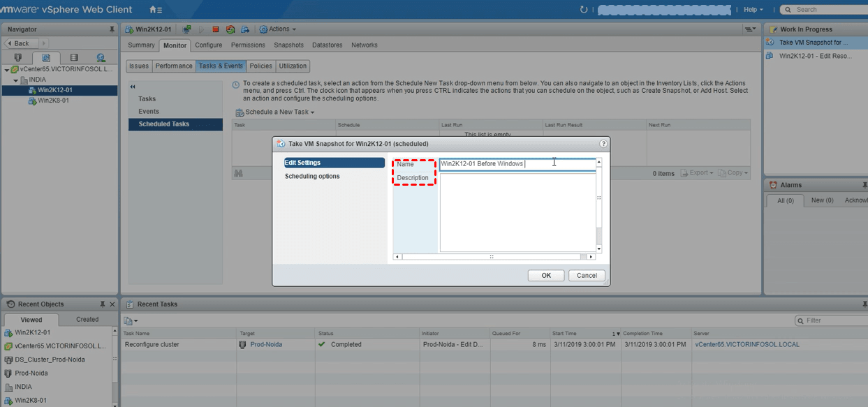Open the Copy dropdown

point(733,173)
